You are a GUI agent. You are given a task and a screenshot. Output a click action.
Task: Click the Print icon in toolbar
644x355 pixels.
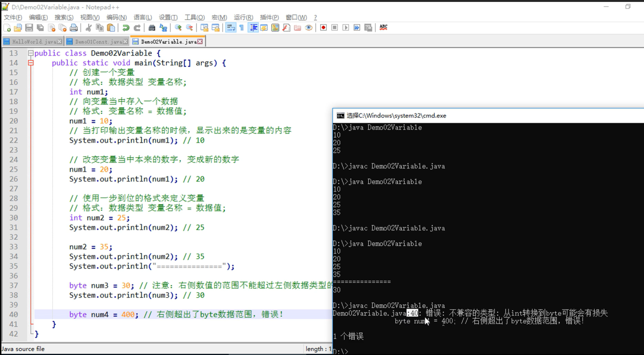tap(74, 28)
